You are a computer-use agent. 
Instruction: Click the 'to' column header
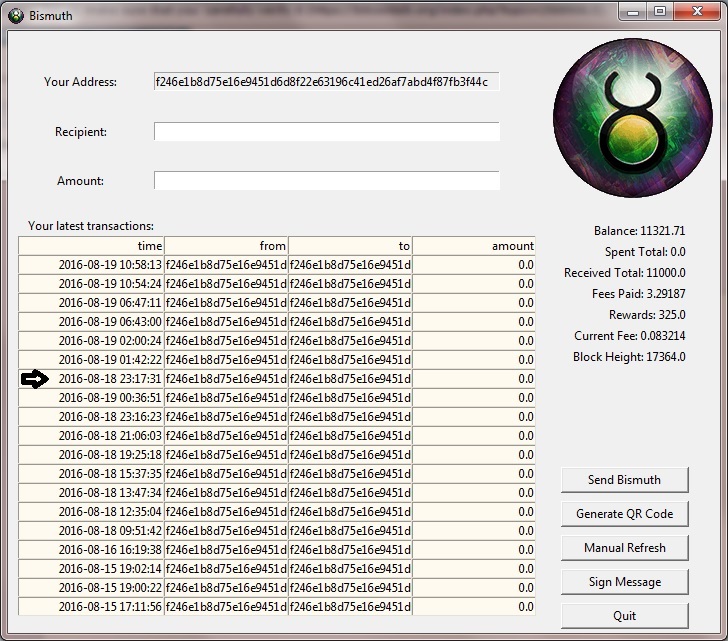pos(350,246)
